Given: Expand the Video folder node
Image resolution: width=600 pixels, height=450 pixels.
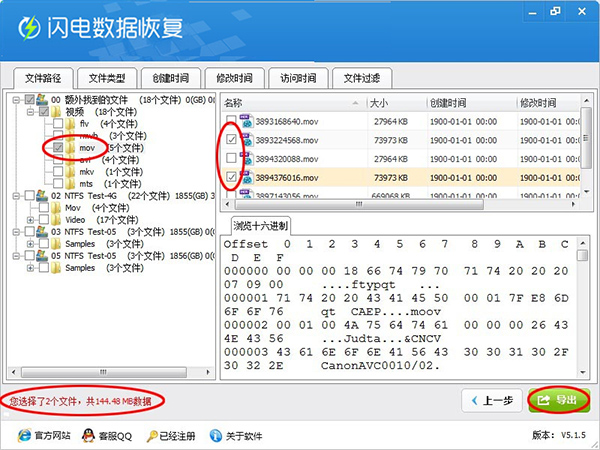Looking at the screenshot, I should coord(30,220).
